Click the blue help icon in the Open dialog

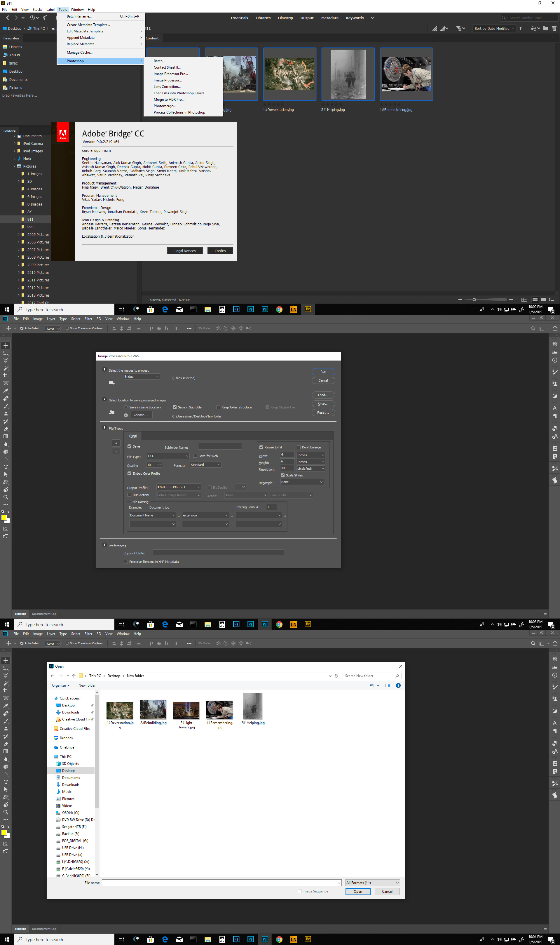click(x=398, y=685)
